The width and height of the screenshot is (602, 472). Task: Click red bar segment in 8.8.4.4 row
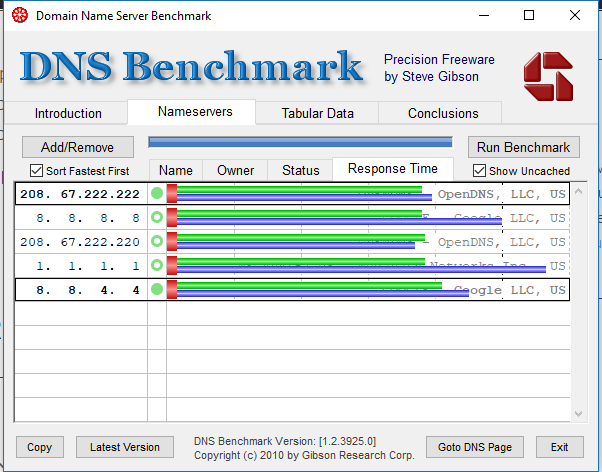(172, 289)
